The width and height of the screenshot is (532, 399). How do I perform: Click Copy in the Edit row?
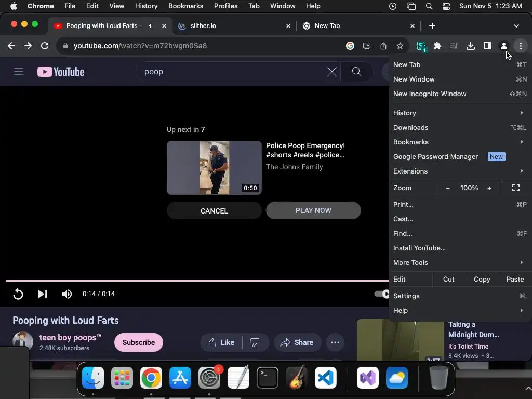pyautogui.click(x=482, y=279)
